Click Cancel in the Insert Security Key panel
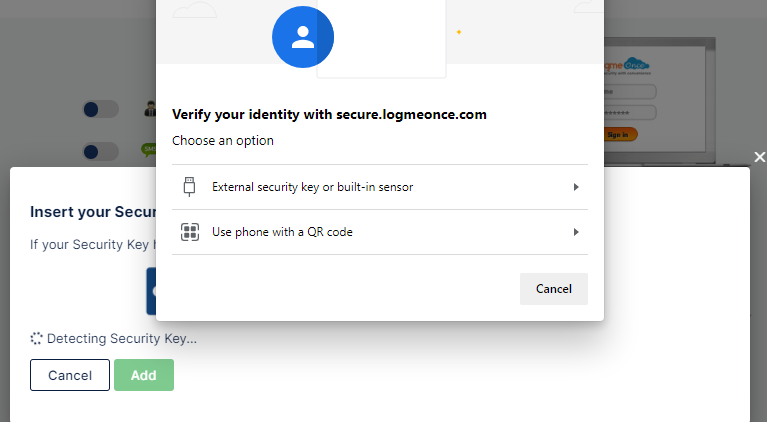This screenshot has width=767, height=422. tap(70, 375)
